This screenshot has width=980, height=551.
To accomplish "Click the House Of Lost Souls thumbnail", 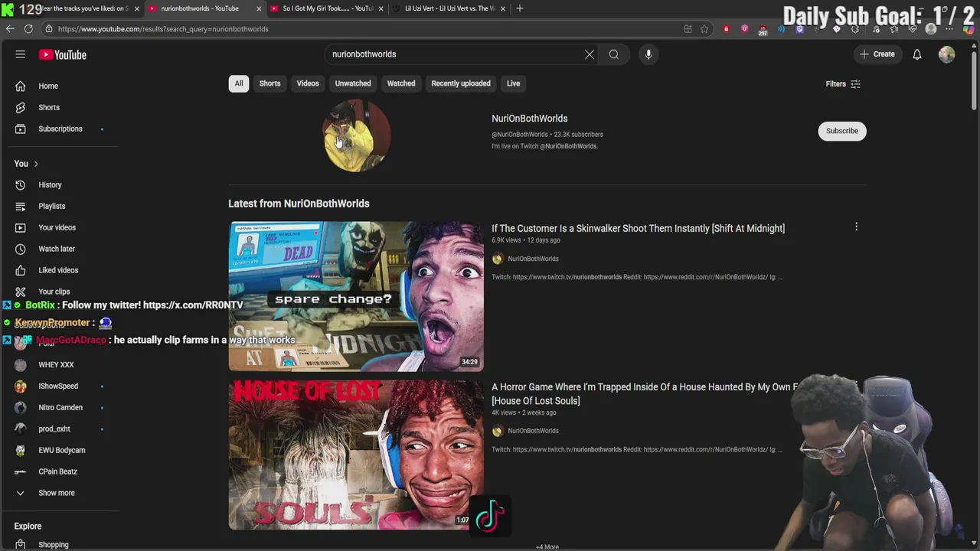I will [356, 455].
